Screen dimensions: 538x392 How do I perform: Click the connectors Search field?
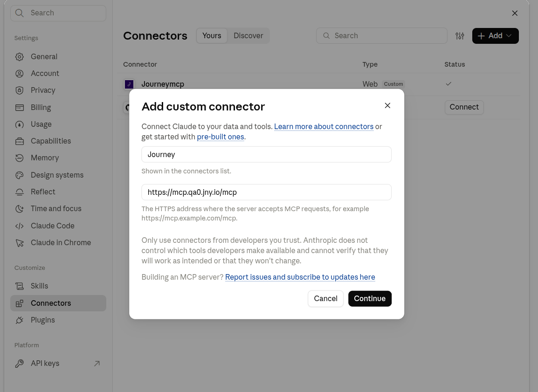click(x=381, y=36)
